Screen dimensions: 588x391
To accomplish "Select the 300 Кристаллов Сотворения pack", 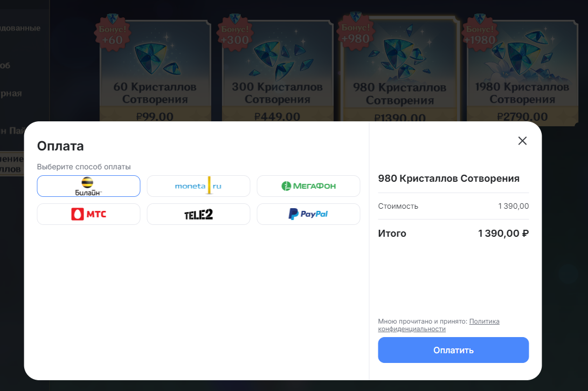I will pyautogui.click(x=277, y=71).
